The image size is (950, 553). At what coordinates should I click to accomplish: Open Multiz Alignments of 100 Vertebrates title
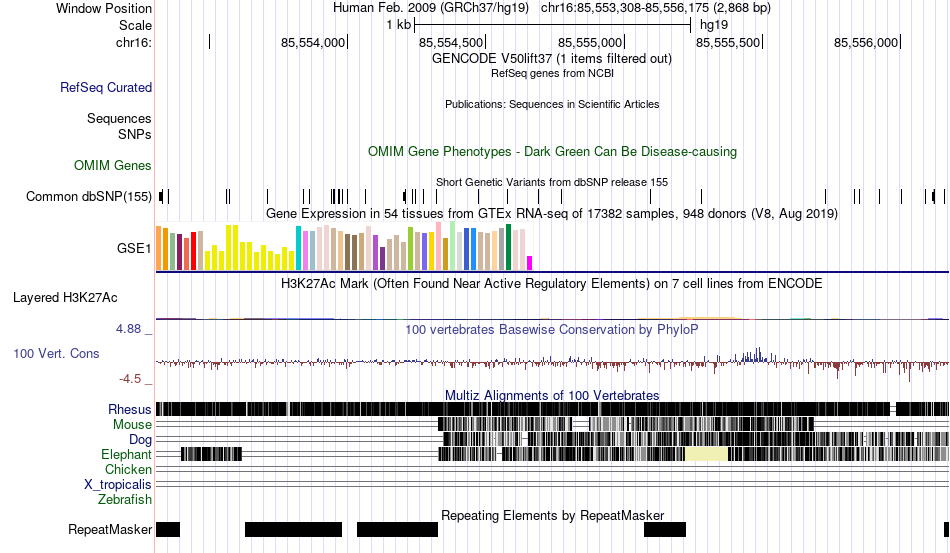tap(552, 396)
